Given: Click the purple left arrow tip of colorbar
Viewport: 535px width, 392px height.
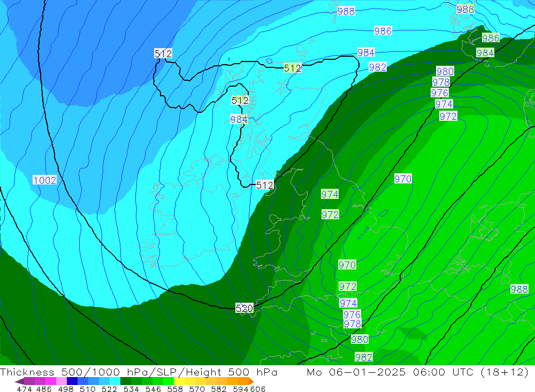Looking at the screenshot, I should [19, 381].
